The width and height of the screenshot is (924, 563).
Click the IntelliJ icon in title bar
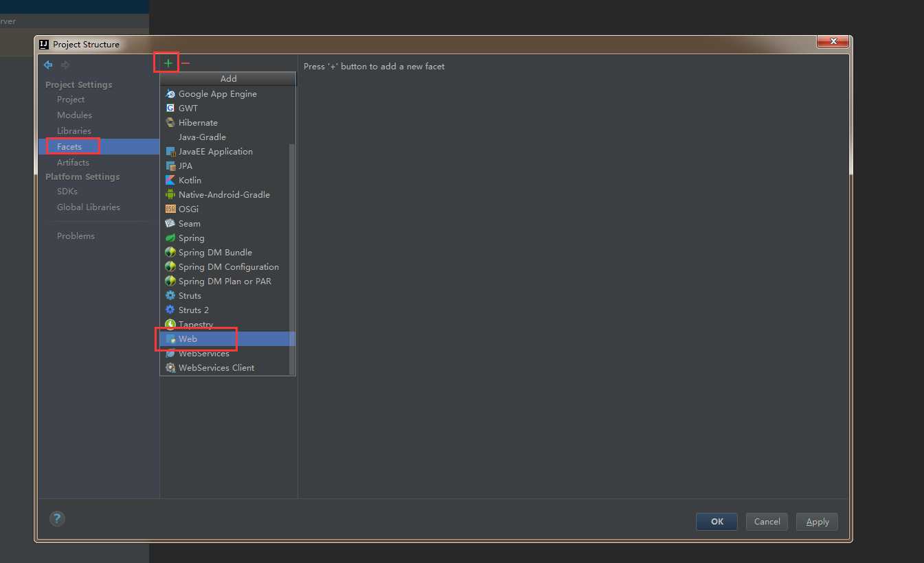click(44, 45)
